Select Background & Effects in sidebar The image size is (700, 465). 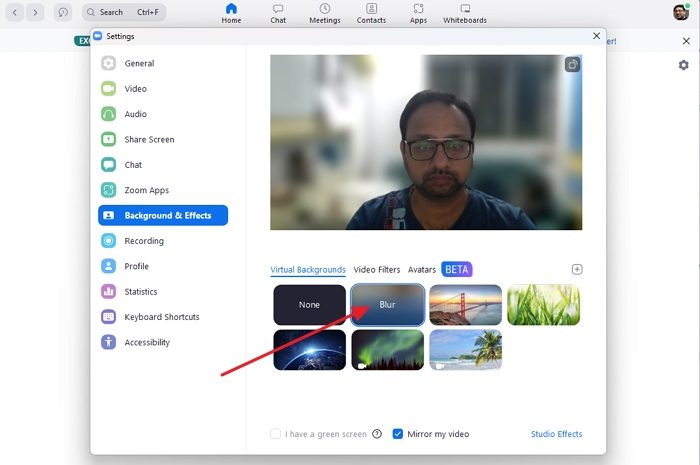[x=163, y=216]
